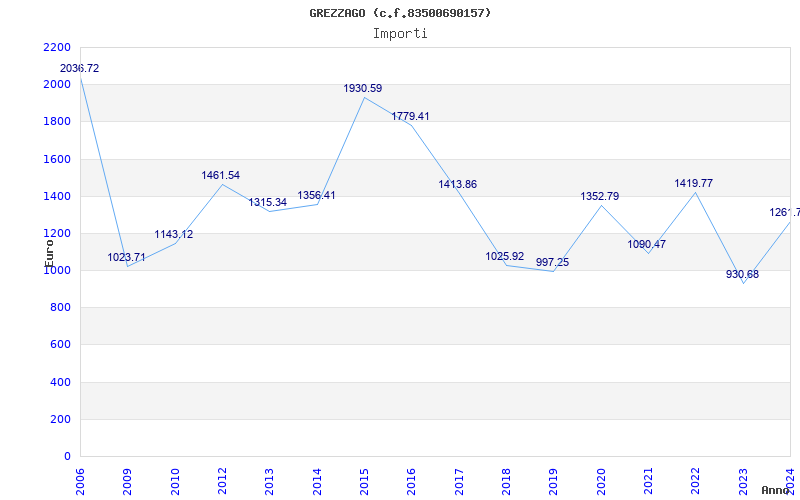Click the x-axis year 2009
Screen dimensions: 800x500
coord(128,482)
